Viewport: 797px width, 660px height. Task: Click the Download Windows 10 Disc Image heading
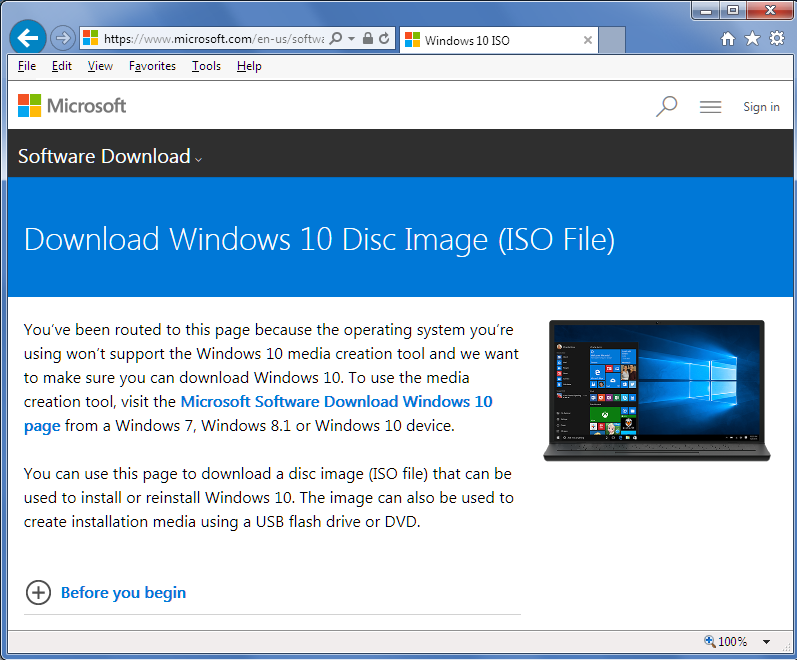(319, 239)
